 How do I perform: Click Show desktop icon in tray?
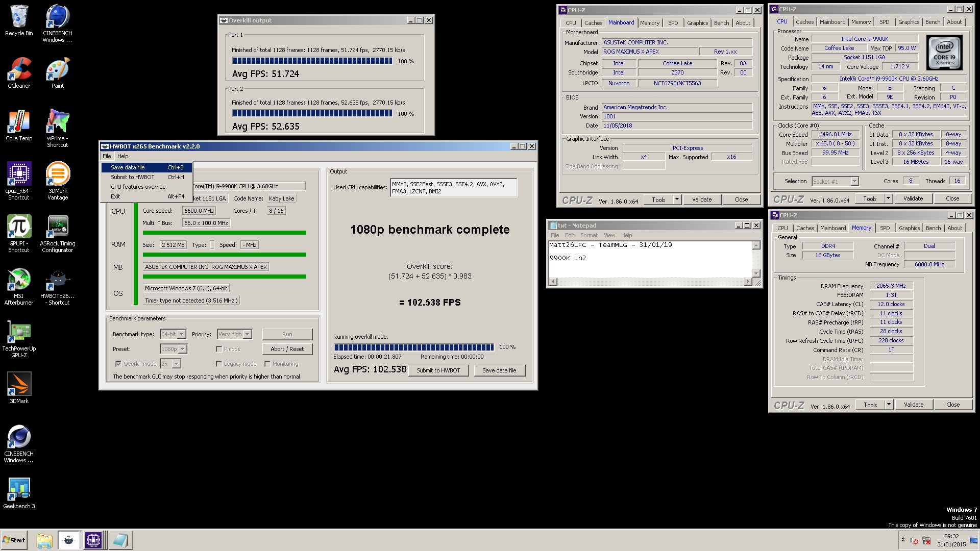click(974, 540)
